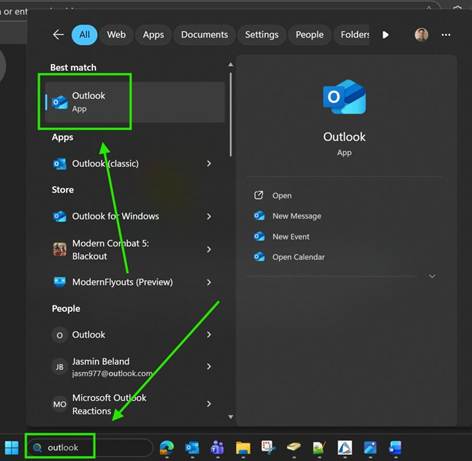Open the user profile avatar

point(421,35)
